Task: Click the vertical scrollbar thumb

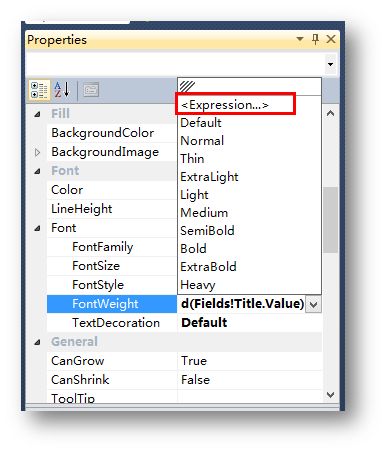Action: tap(330, 220)
